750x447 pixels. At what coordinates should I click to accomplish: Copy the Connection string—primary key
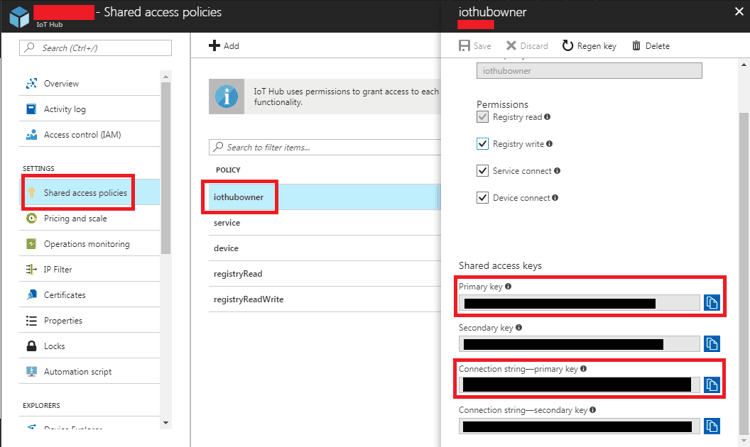point(712,384)
